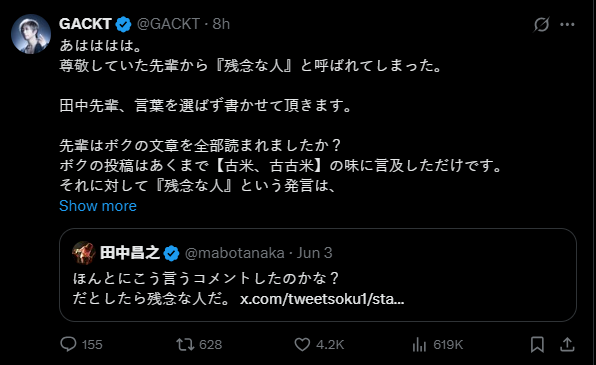Open GACKT's profile avatar
Image resolution: width=596 pixels, height=365 pixels.
tap(31, 34)
